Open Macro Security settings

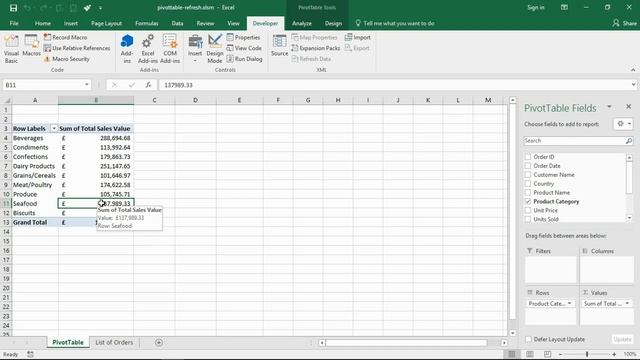[67, 59]
